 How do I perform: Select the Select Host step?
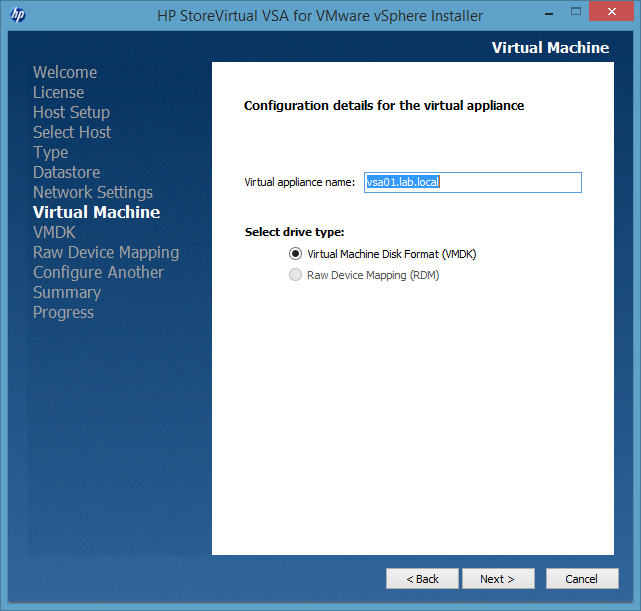72,132
